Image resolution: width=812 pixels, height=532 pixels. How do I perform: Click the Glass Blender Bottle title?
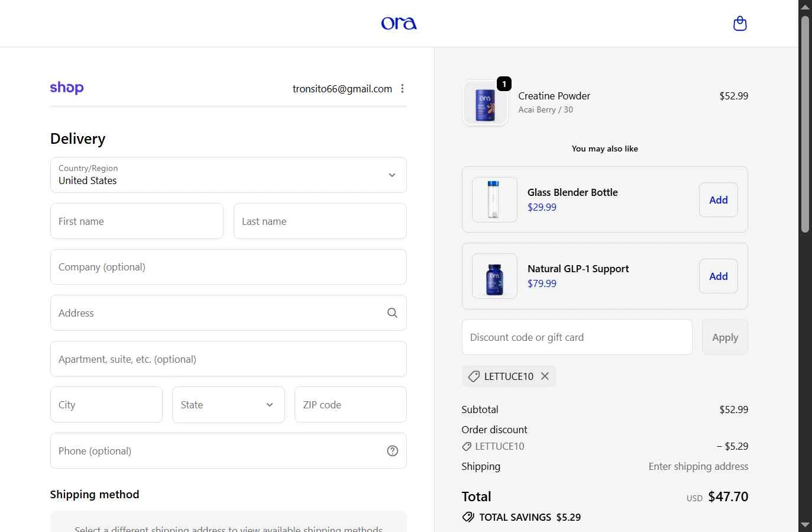coord(572,192)
